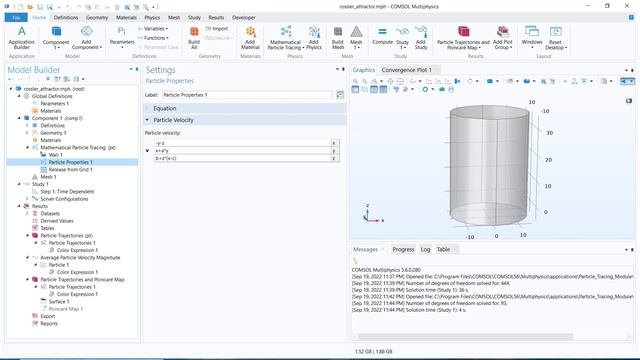Select the Export tree node
Image resolution: width=640 pixels, height=360 pixels.
pos(47,316)
